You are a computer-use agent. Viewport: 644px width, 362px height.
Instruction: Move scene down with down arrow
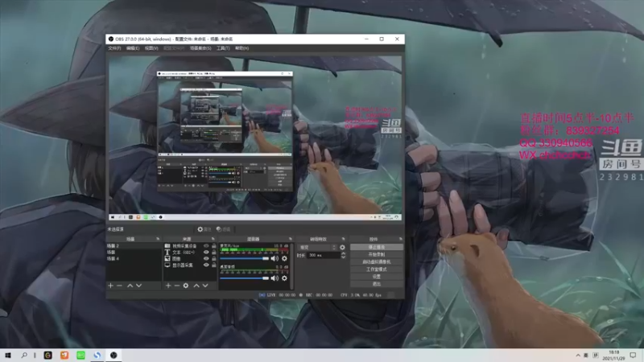click(x=138, y=286)
